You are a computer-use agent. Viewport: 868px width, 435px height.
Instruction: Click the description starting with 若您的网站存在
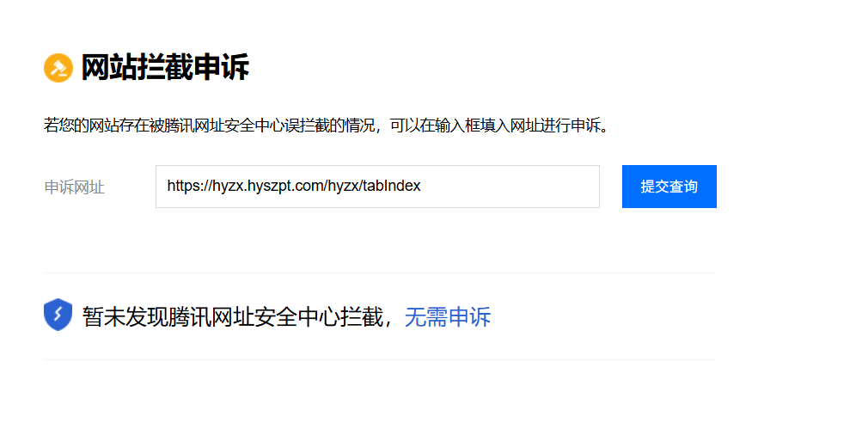point(327,126)
